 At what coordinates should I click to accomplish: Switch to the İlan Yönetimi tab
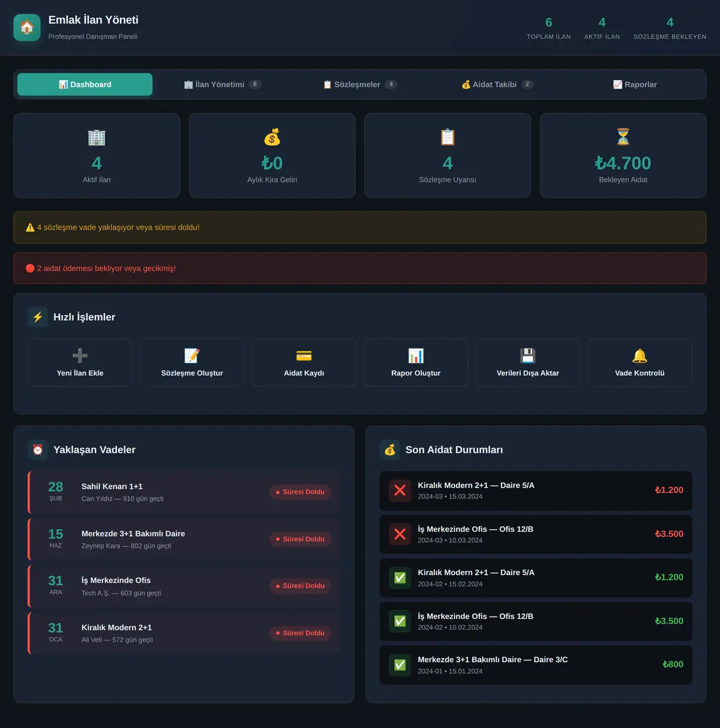point(223,85)
